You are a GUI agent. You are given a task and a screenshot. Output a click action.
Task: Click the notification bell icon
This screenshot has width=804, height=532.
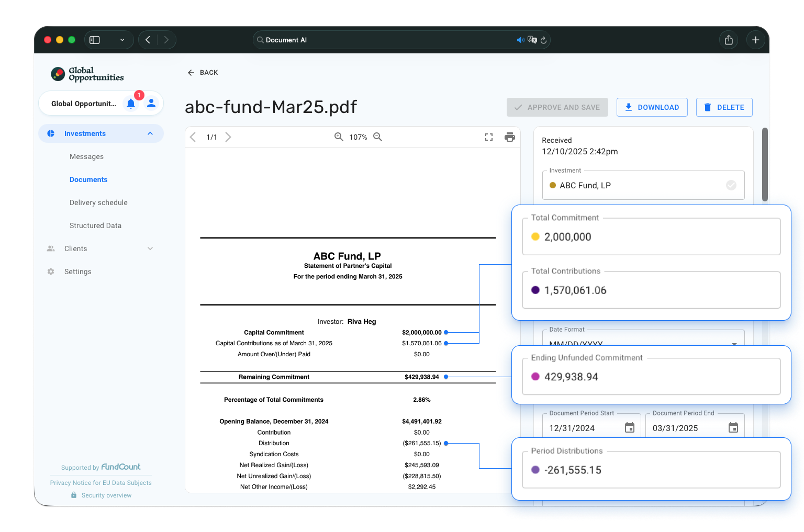point(131,104)
